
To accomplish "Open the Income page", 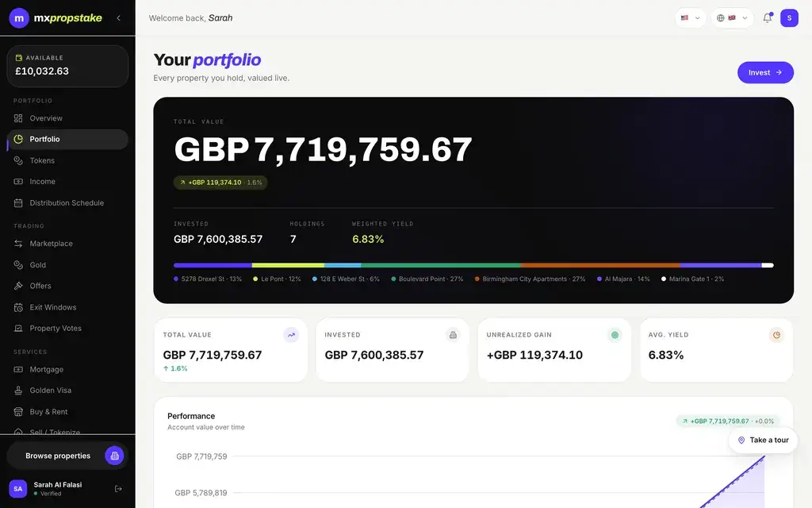I will point(67,182).
